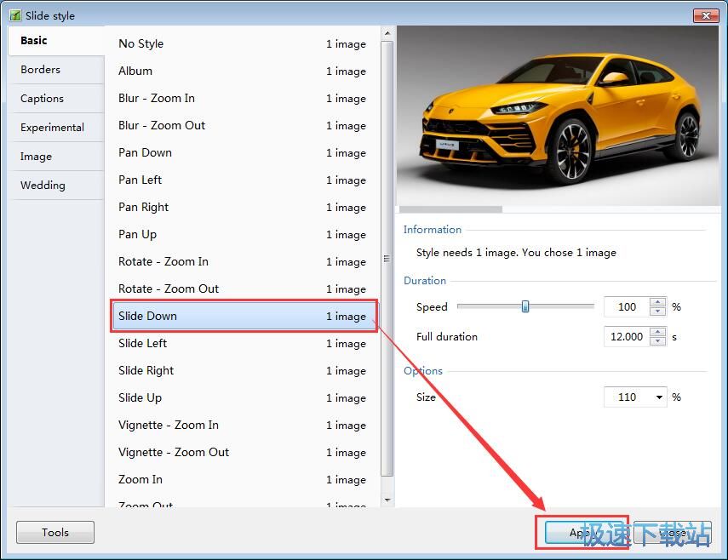728x560 pixels.
Task: Open the Basic styles tab
Action: pyautogui.click(x=55, y=41)
